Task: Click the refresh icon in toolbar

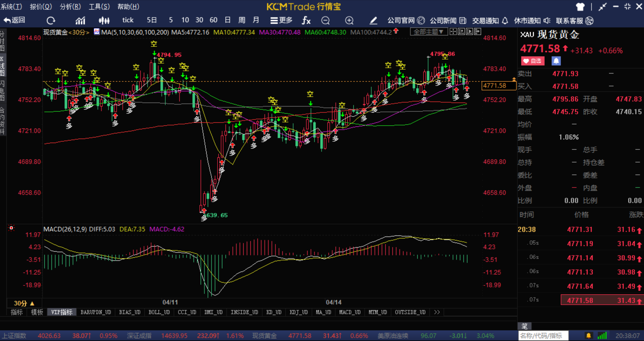Action: tap(51, 21)
